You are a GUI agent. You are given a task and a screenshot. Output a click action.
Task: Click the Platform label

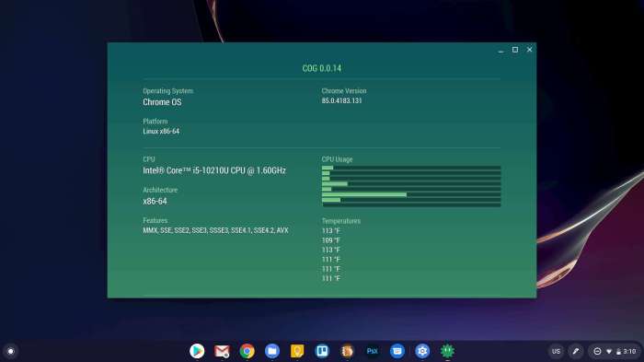coord(155,122)
